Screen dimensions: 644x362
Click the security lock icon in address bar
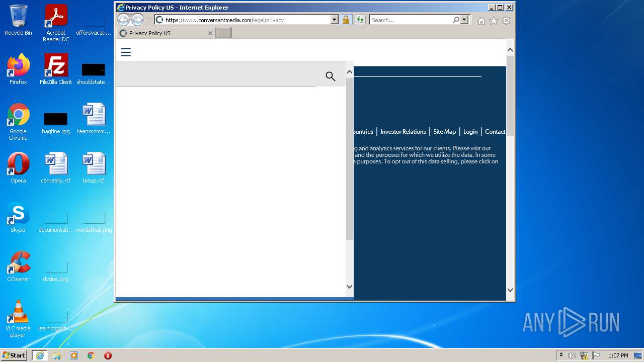346,20
